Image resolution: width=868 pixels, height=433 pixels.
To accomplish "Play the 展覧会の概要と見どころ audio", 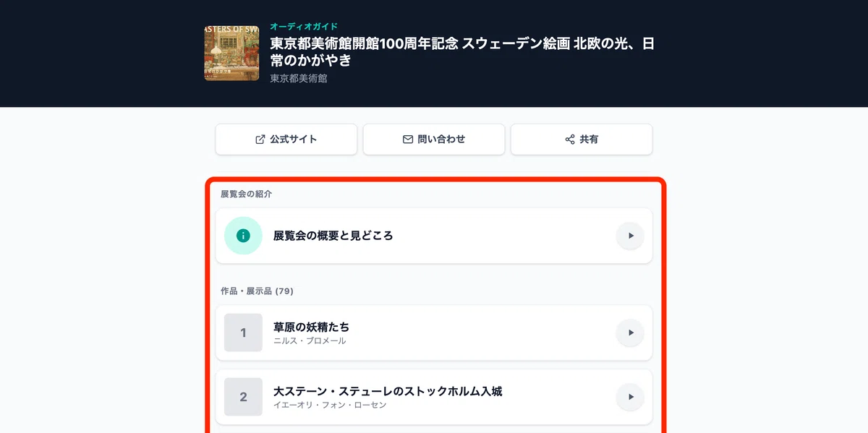I will 630,236.
